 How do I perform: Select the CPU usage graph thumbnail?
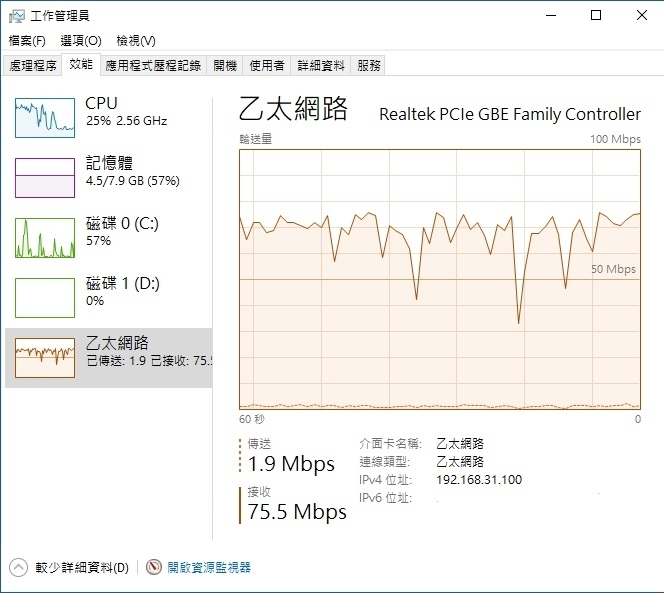point(45,118)
